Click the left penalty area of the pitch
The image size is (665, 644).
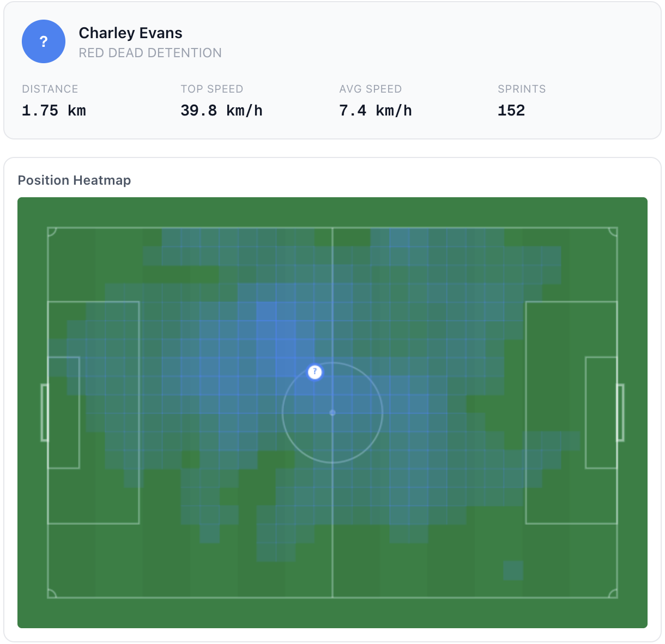tap(93, 412)
